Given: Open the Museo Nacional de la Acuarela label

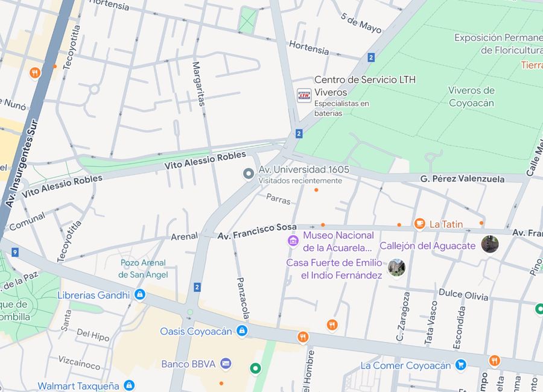Looking at the screenshot, I should pos(338,241).
